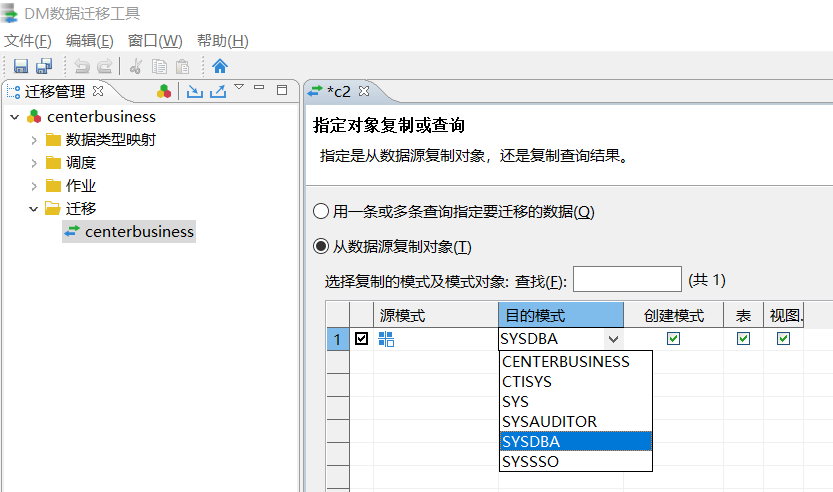Collapse the 迁移 folder
Image resolution: width=833 pixels, height=492 pixels.
click(x=33, y=209)
